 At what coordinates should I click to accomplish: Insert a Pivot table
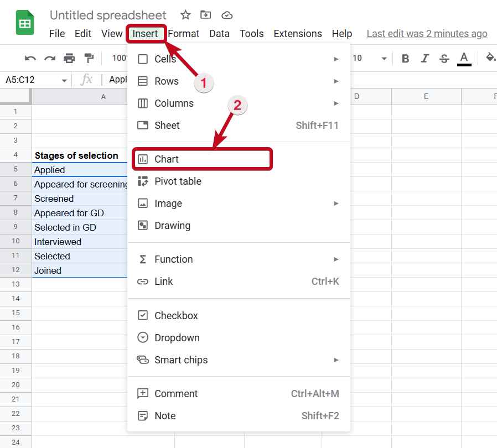point(239,181)
